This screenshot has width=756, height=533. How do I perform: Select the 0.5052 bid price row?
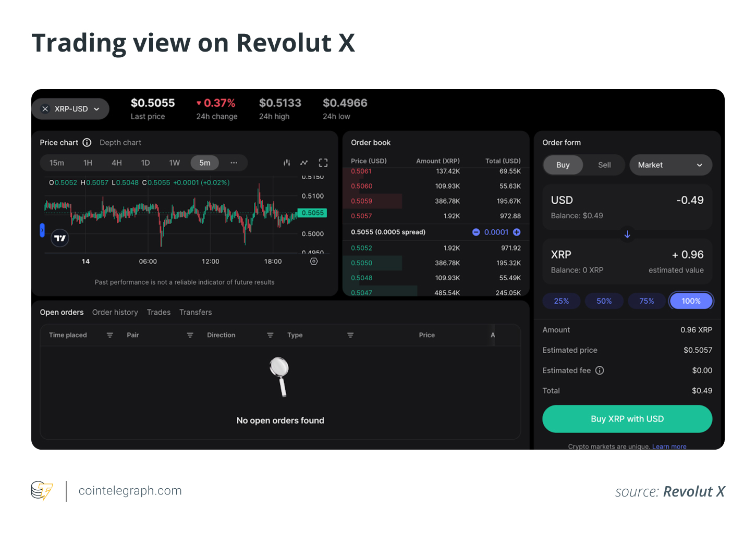pyautogui.click(x=436, y=248)
